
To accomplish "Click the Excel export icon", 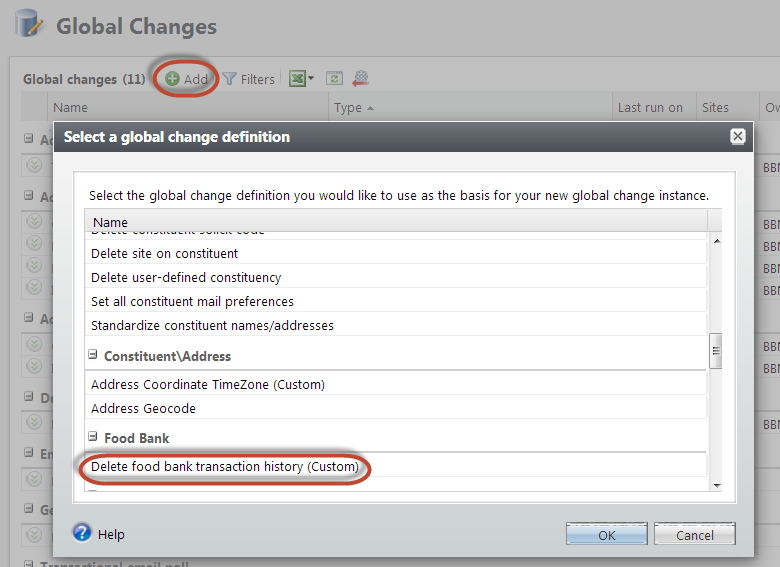I will click(x=297, y=79).
